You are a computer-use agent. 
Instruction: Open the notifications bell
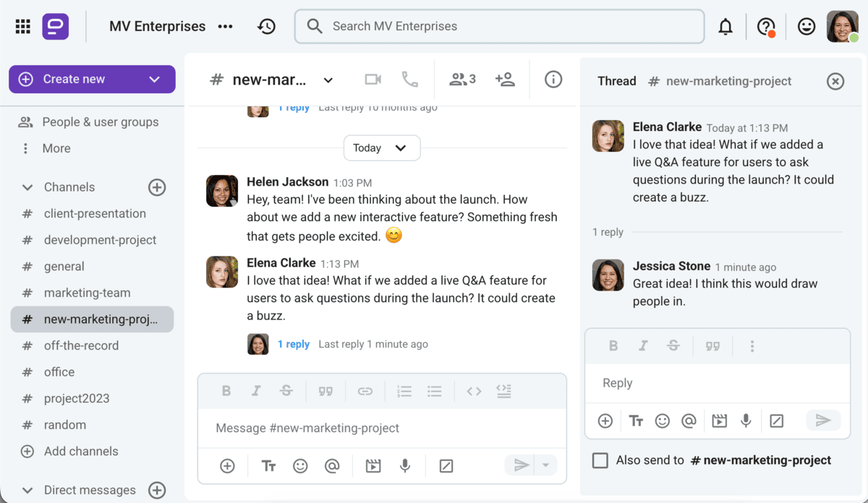pyautogui.click(x=725, y=27)
